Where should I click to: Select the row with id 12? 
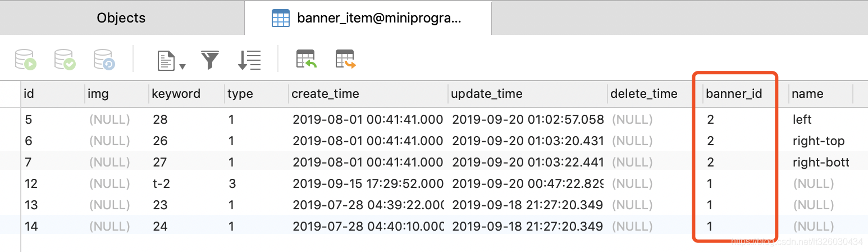pos(434,184)
